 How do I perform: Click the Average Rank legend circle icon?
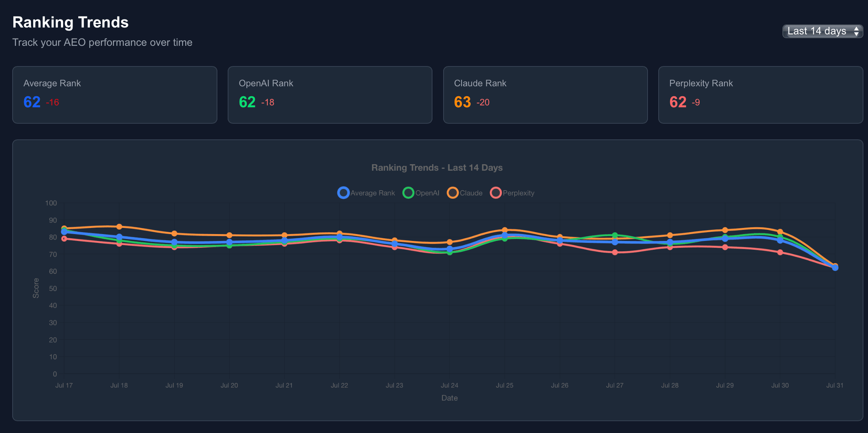[x=343, y=193]
